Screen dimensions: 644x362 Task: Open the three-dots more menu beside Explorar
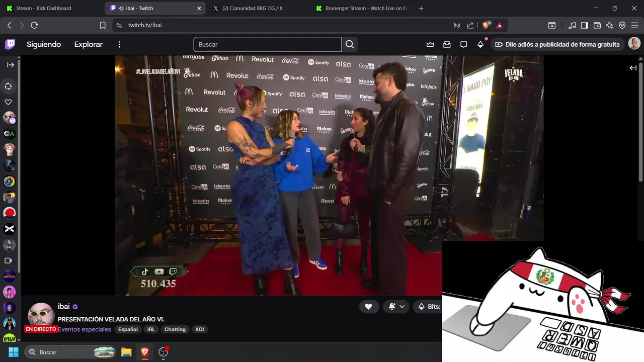pos(119,44)
